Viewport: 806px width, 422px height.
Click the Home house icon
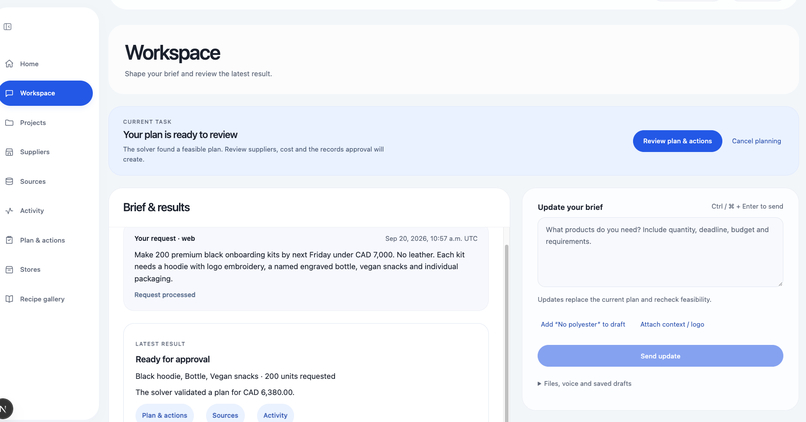click(x=9, y=64)
